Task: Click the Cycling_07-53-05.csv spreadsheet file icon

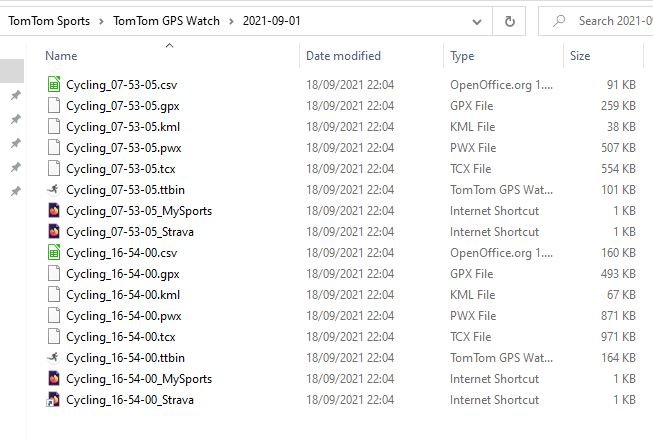Action: click(54, 85)
